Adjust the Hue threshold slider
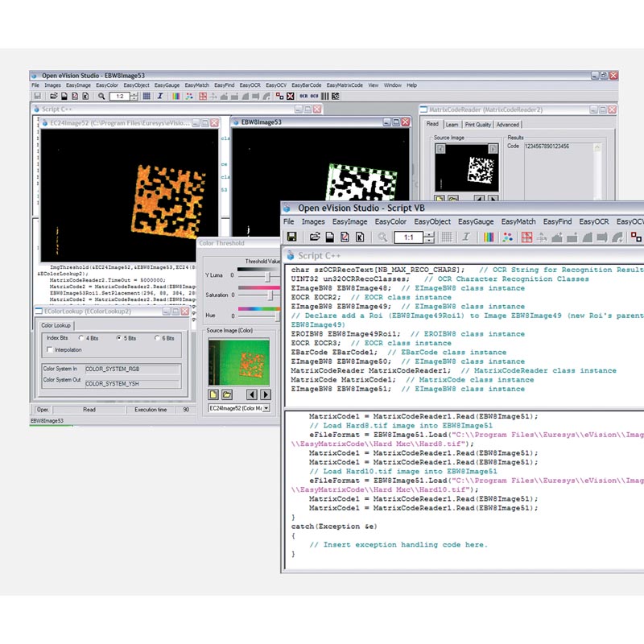 (x=278, y=316)
